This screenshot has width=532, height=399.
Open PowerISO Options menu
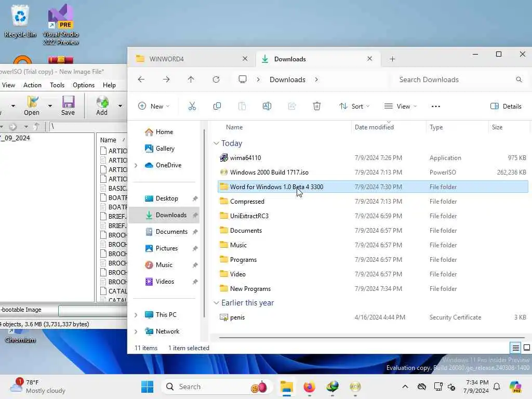[84, 85]
